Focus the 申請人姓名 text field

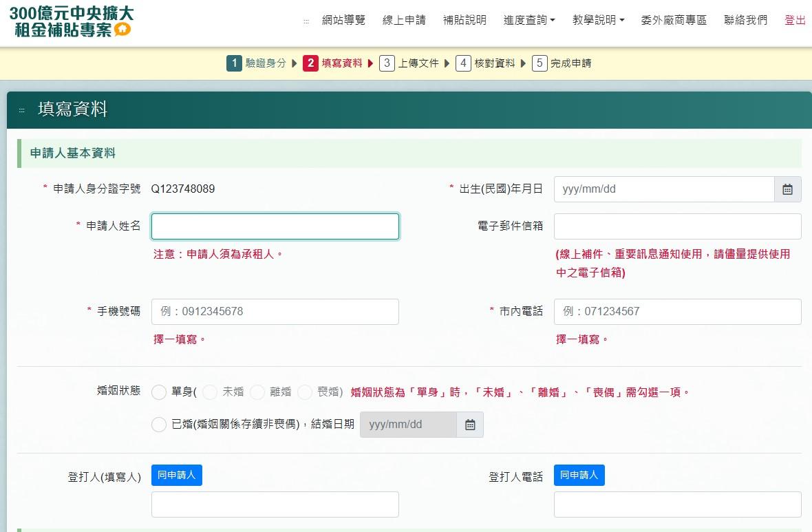tap(275, 226)
